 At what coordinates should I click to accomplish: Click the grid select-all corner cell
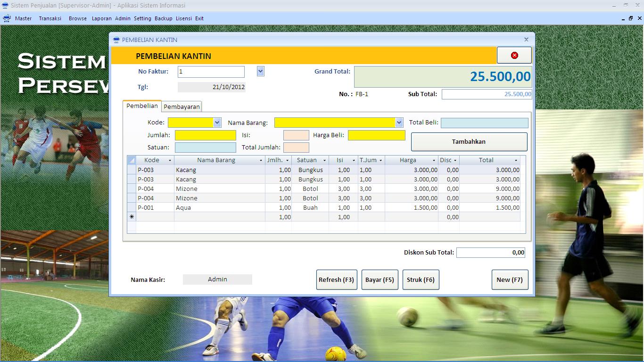(132, 160)
